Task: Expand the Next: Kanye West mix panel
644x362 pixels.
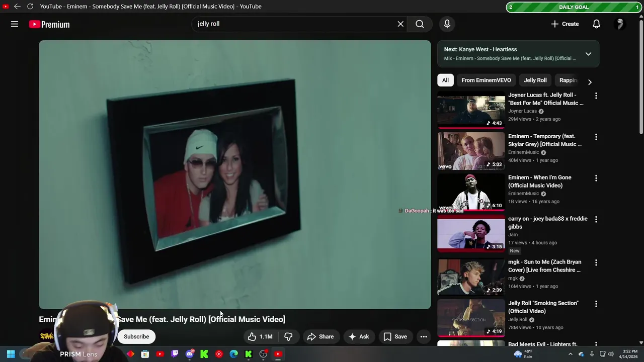Action: pos(588,54)
